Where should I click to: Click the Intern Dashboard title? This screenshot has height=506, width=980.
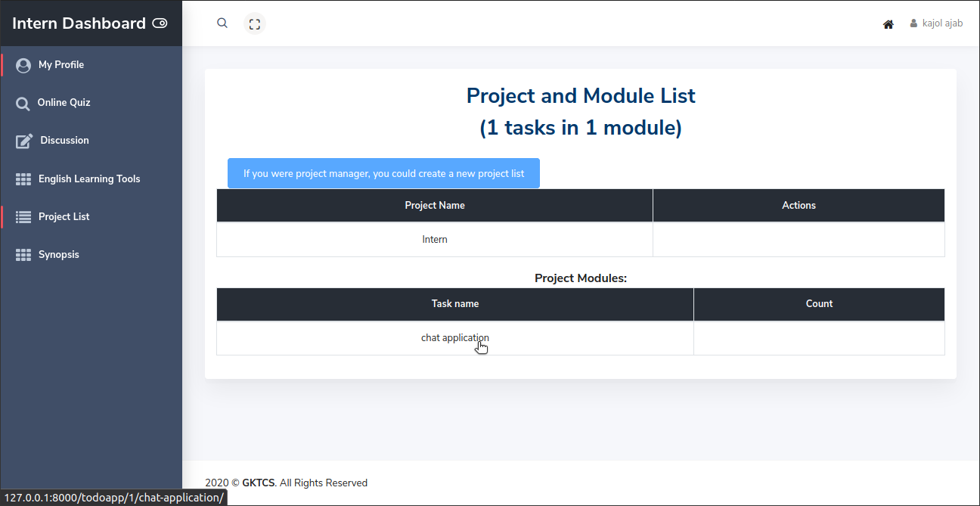[79, 23]
